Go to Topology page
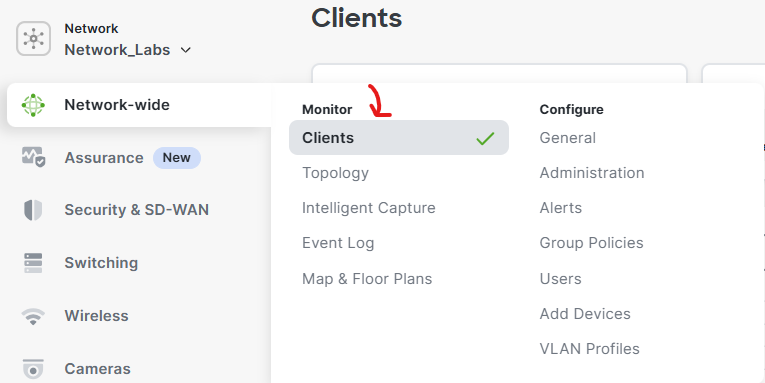 coord(335,173)
